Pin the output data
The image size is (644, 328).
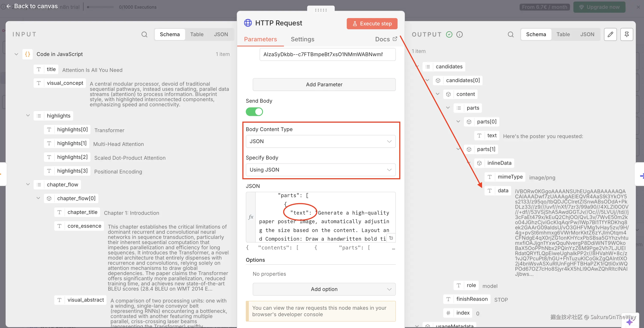[627, 34]
